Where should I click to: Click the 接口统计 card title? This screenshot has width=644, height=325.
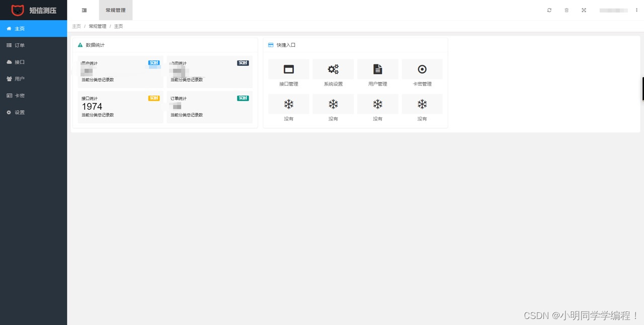90,99
